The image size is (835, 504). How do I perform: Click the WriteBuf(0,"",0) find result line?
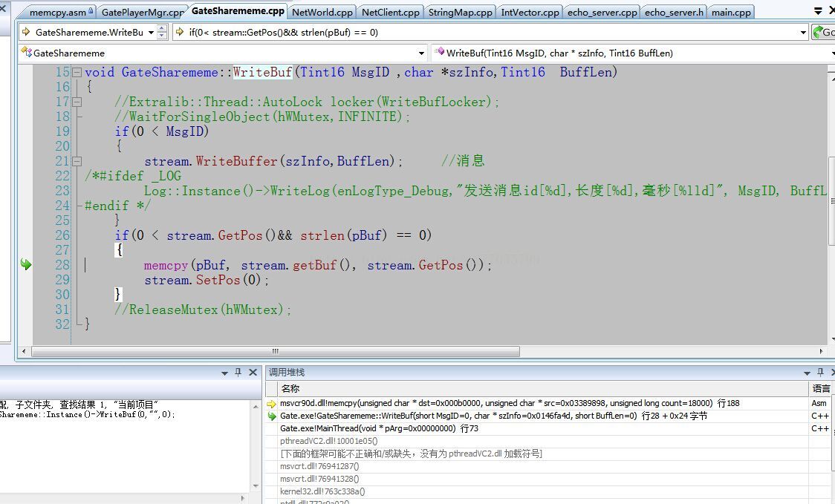(88, 415)
